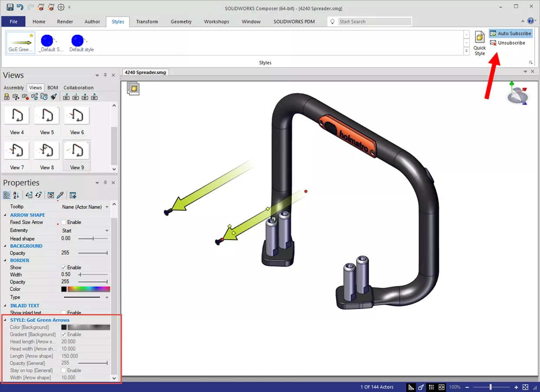Open the Window ribbon tab
The width and height of the screenshot is (540, 392).
pyautogui.click(x=251, y=22)
